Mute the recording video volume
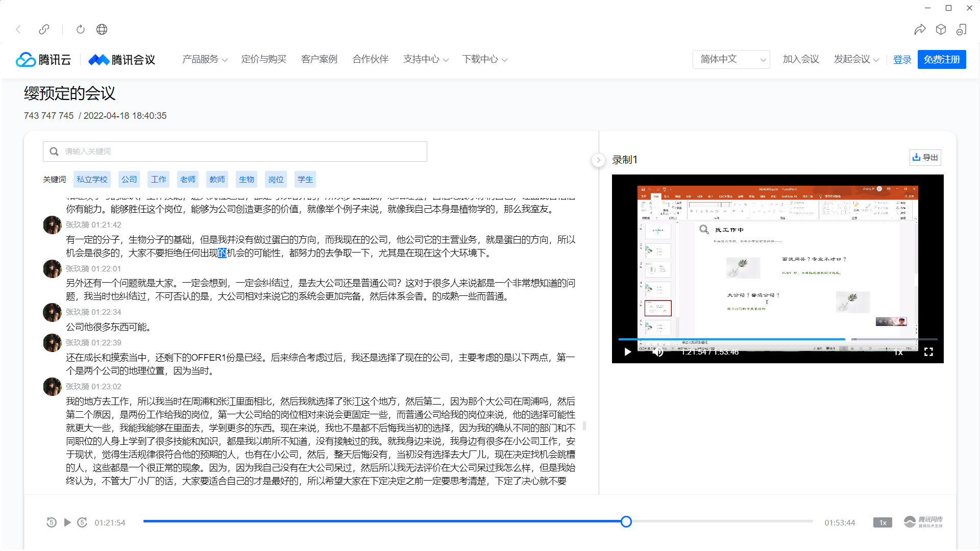This screenshot has width=980, height=551. click(658, 352)
